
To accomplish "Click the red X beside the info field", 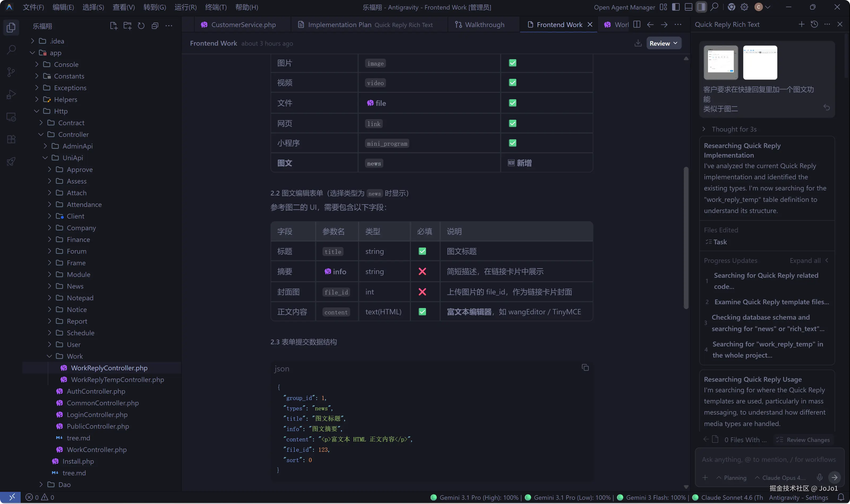I will [422, 271].
